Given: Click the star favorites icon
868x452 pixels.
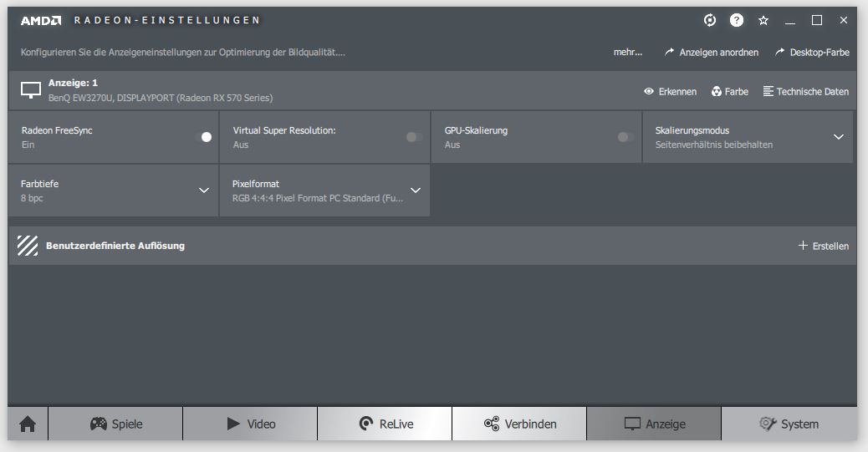Looking at the screenshot, I should pyautogui.click(x=763, y=21).
